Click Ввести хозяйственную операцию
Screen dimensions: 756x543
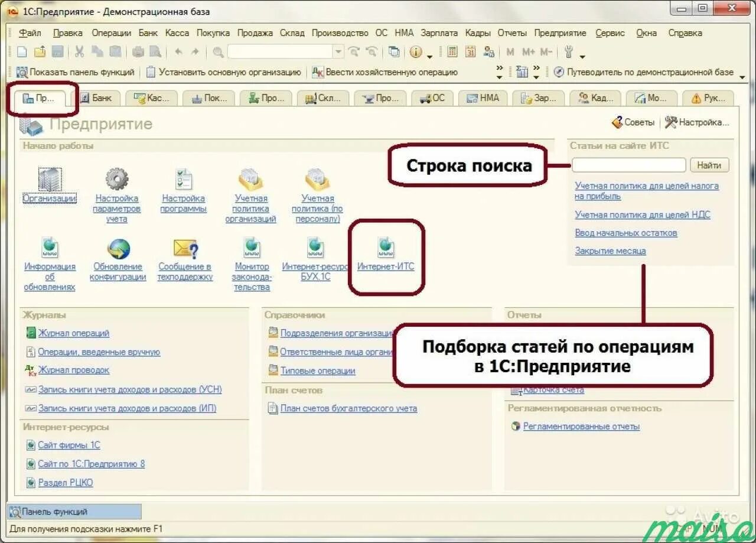point(385,72)
